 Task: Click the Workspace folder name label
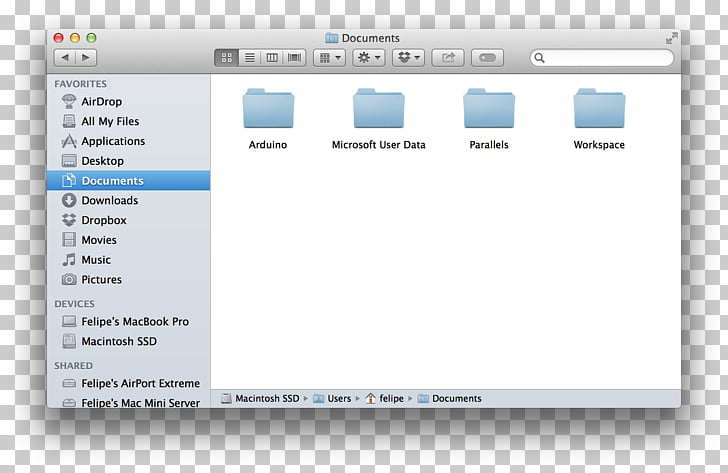(599, 145)
